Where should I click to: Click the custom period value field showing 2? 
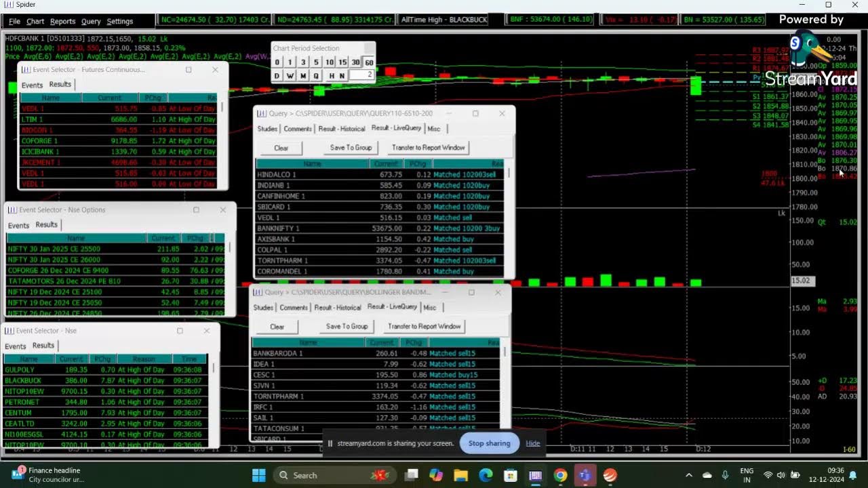coord(361,75)
